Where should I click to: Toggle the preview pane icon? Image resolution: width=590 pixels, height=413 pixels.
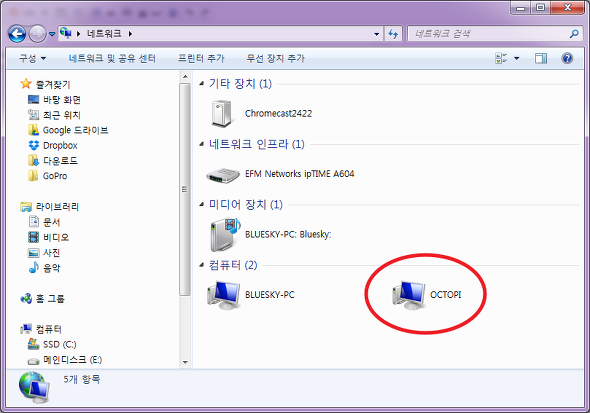click(x=541, y=58)
